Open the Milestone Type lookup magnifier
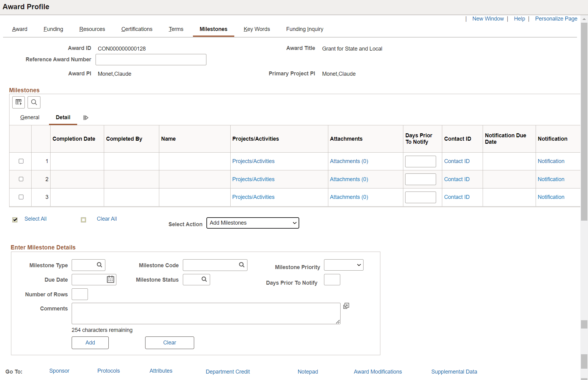 [100, 265]
